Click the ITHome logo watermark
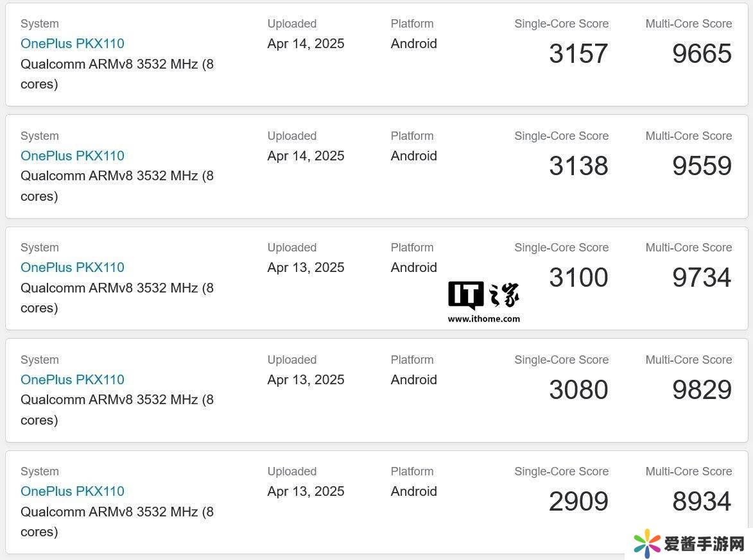This screenshot has width=753, height=560. (483, 296)
